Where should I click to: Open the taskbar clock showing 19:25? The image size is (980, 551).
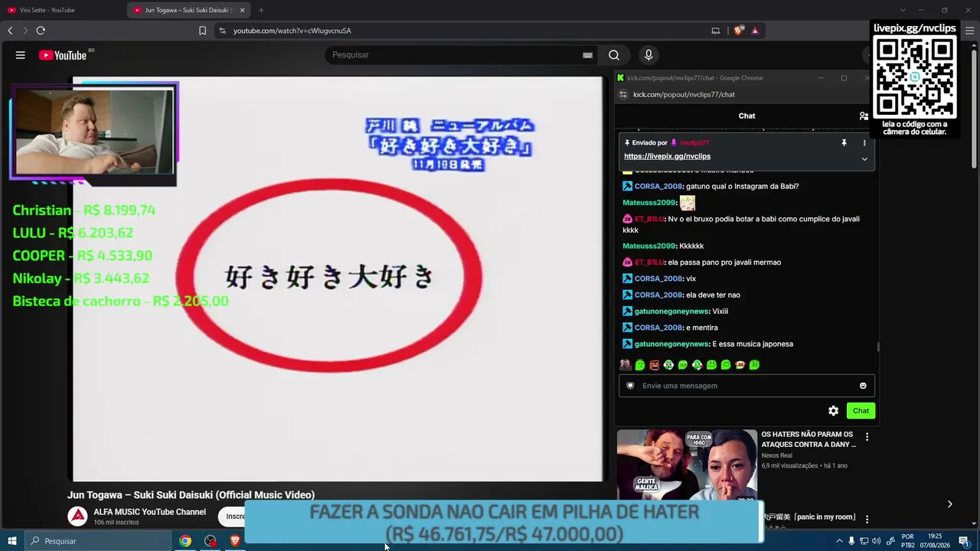point(935,541)
